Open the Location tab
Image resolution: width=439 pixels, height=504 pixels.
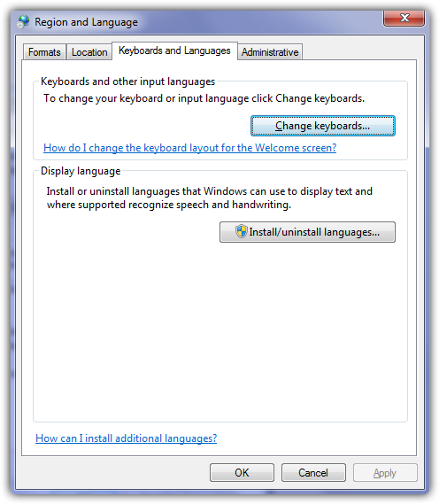click(89, 52)
